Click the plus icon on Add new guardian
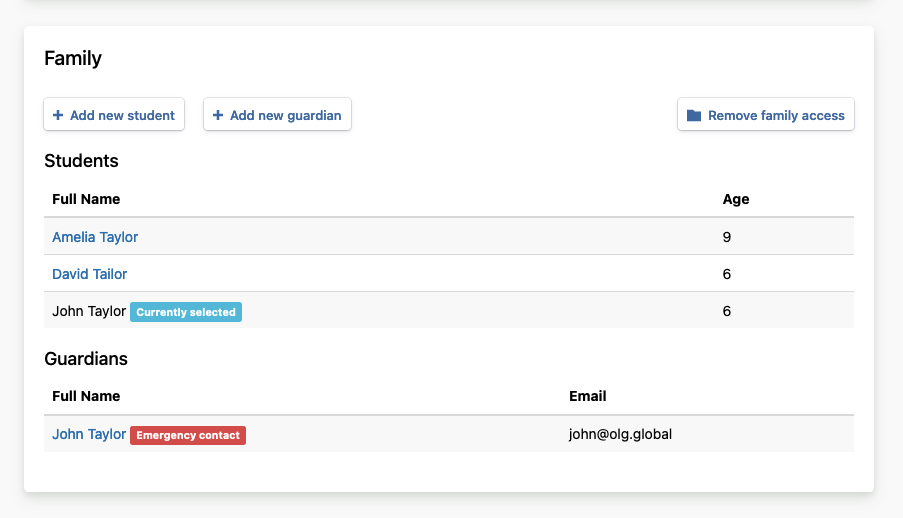 [x=218, y=115]
